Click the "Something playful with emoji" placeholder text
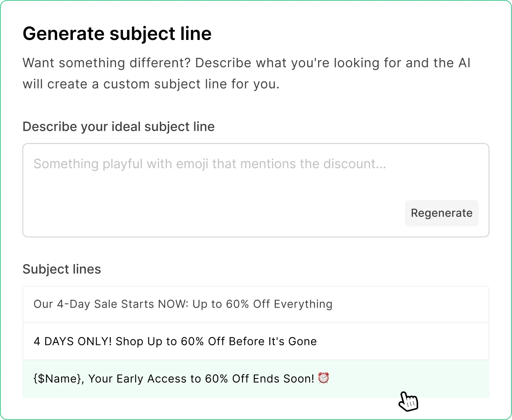The width and height of the screenshot is (512, 420). pos(210,164)
